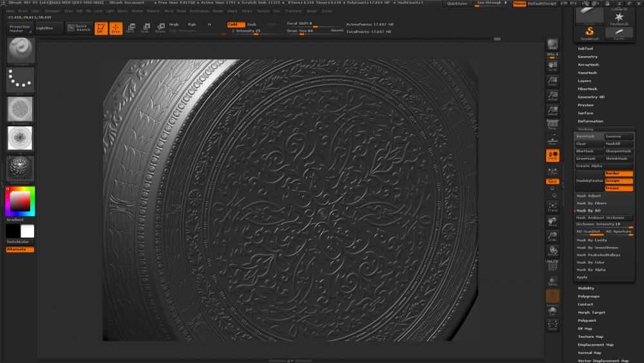644x363 pixels.
Task: Select the Scale transform button in top shelf
Action: (145, 28)
